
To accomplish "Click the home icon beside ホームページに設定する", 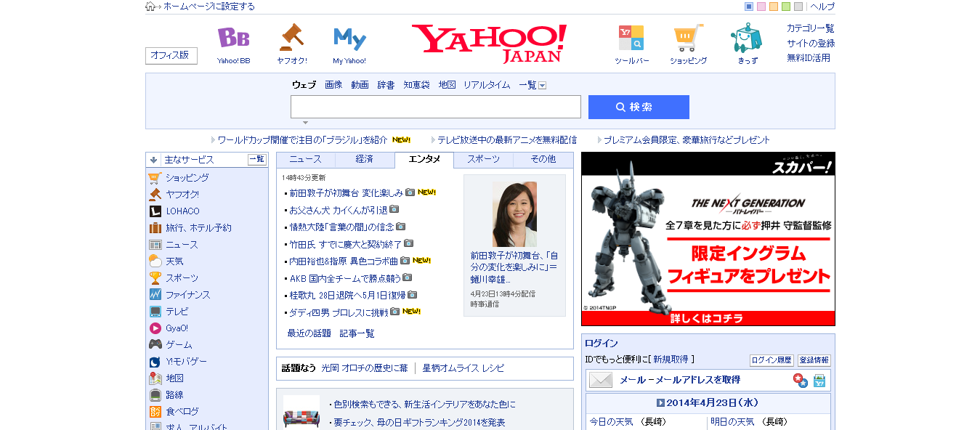I will point(150,7).
